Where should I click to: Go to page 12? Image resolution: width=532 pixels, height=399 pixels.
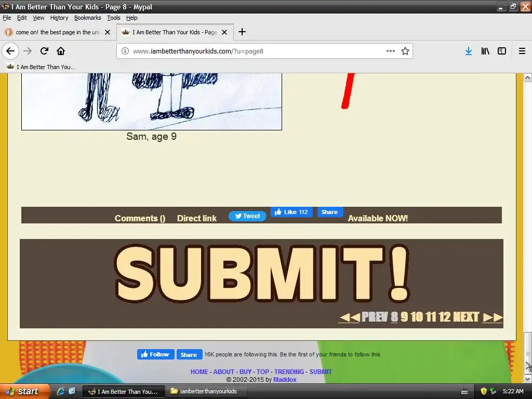click(445, 317)
